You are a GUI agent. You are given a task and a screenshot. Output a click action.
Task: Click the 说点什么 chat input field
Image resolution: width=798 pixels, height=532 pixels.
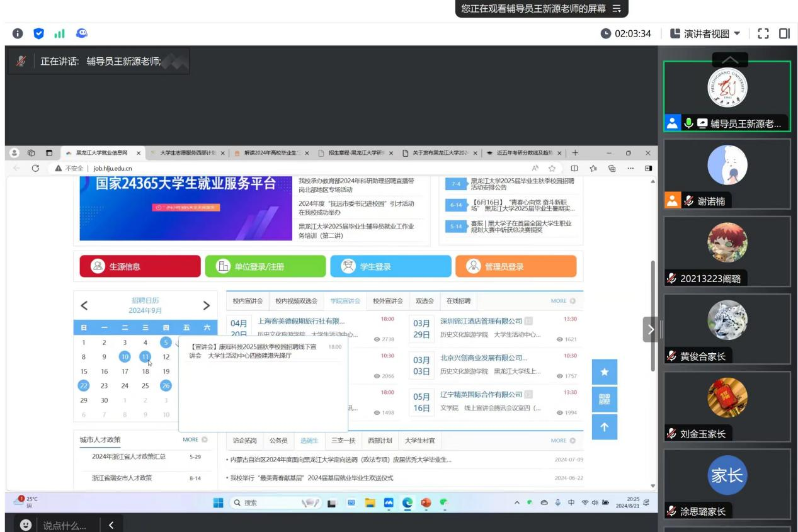(x=62, y=524)
